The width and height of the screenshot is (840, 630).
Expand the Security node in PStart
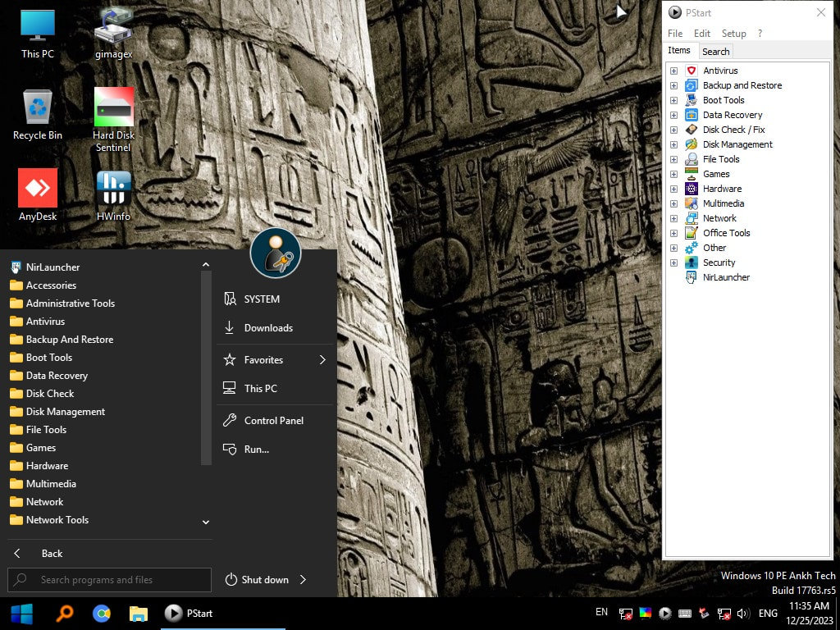pos(674,262)
